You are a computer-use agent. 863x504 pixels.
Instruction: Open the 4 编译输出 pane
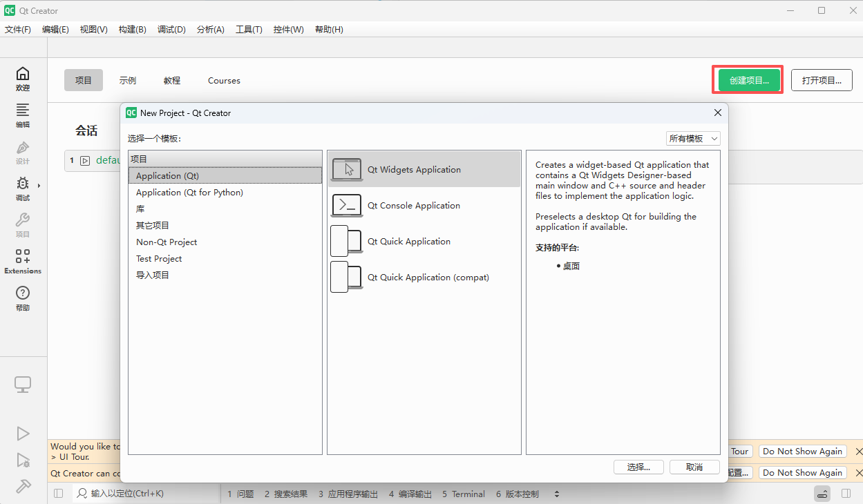pyautogui.click(x=410, y=494)
